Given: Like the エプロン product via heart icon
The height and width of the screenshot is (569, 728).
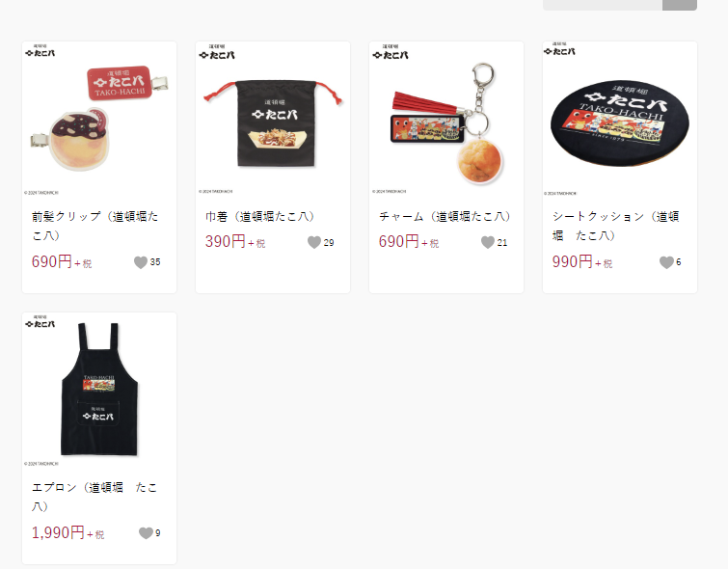Looking at the screenshot, I should [x=146, y=533].
